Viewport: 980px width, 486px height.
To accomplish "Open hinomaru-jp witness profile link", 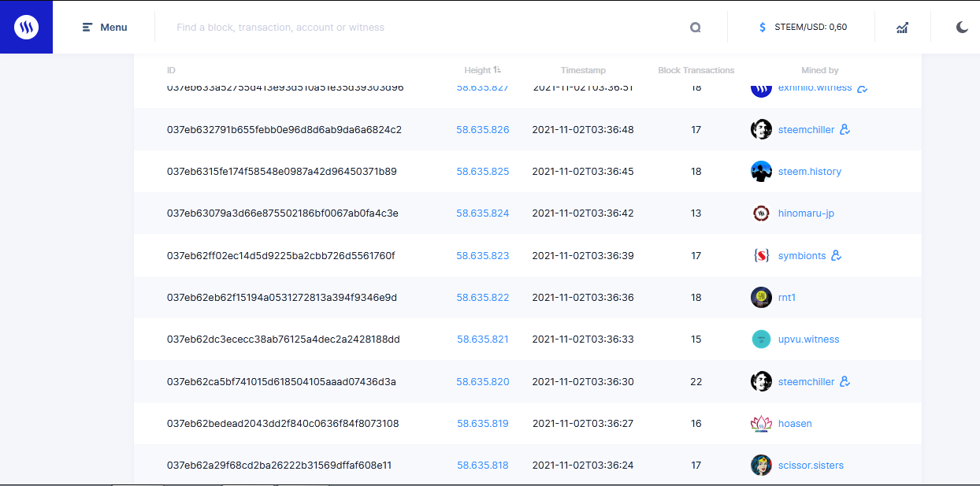I will tap(806, 213).
